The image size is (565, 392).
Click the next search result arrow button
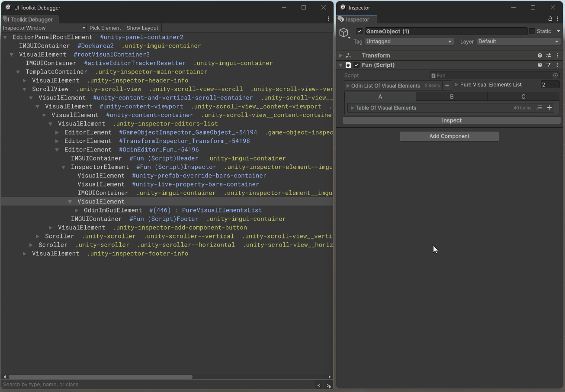tap(328, 386)
